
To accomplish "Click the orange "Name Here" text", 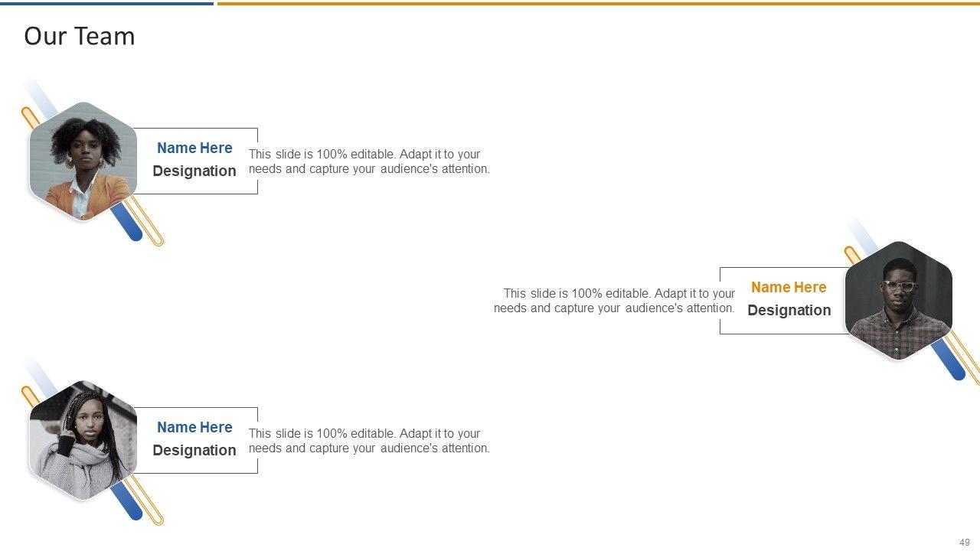I will pos(788,287).
